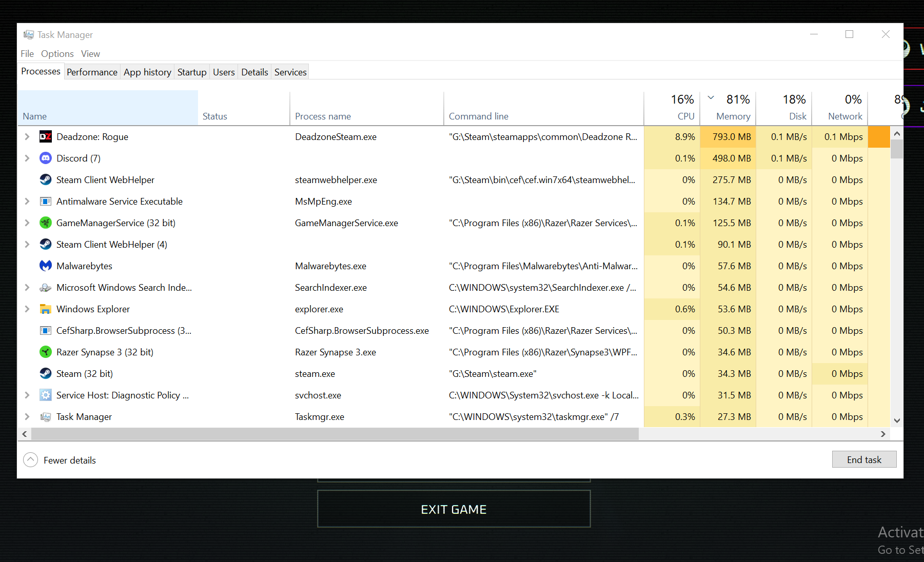This screenshot has width=924, height=562.
Task: Sort by the Process name column header
Action: point(367,108)
